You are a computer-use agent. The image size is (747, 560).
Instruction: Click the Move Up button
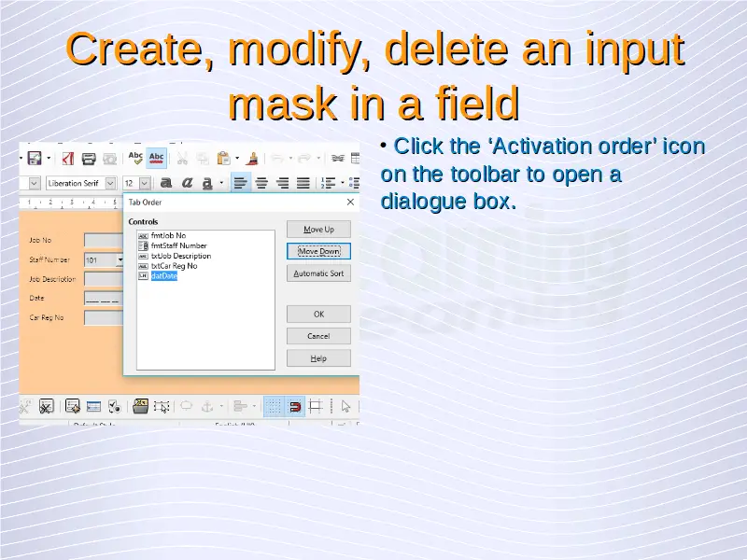[x=318, y=229]
